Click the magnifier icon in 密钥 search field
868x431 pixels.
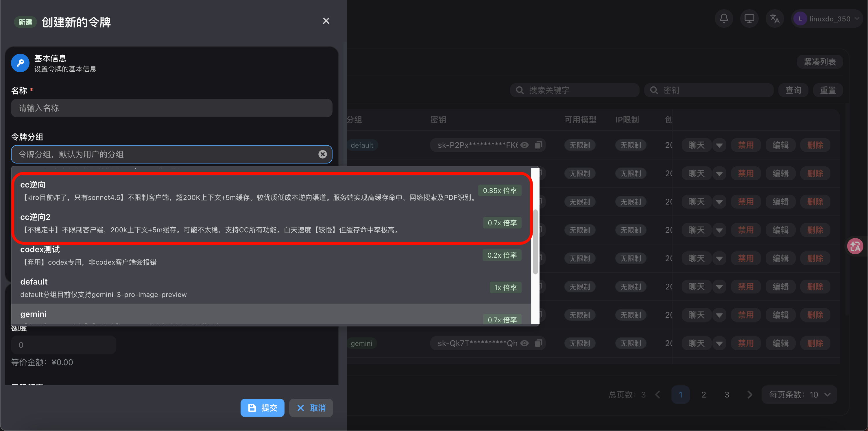[x=653, y=90]
